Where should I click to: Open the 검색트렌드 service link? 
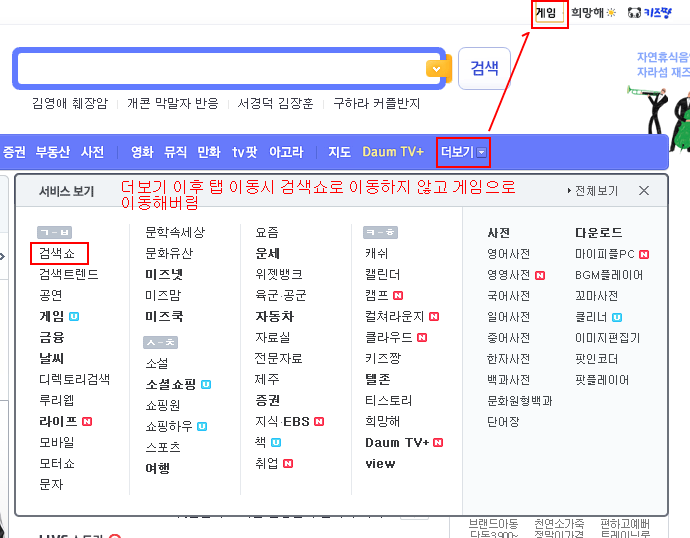point(69,274)
